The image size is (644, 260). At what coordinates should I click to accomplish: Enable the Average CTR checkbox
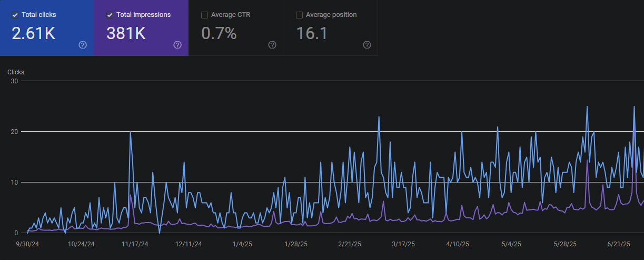click(x=204, y=15)
